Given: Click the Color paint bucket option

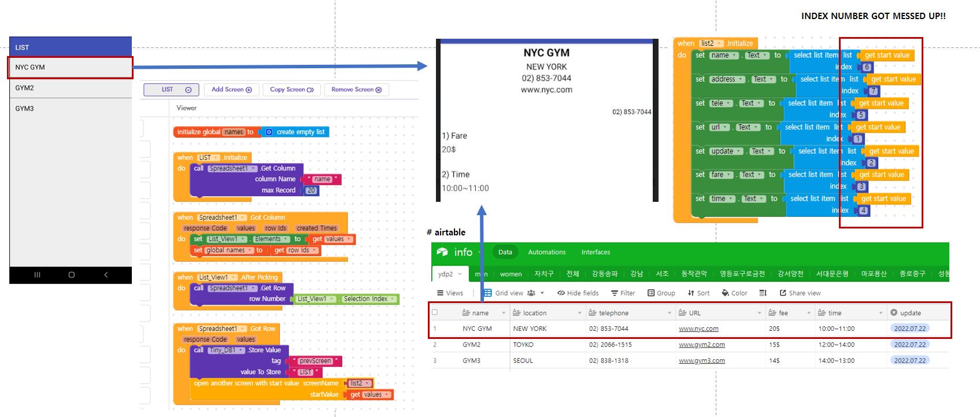Looking at the screenshot, I should coord(734,293).
